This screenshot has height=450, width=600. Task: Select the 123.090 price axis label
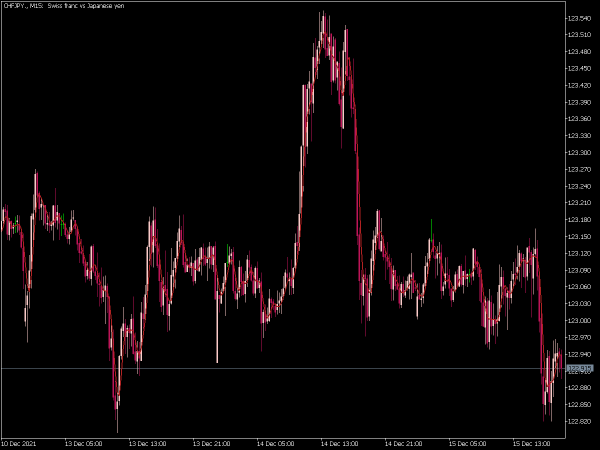(x=579, y=270)
